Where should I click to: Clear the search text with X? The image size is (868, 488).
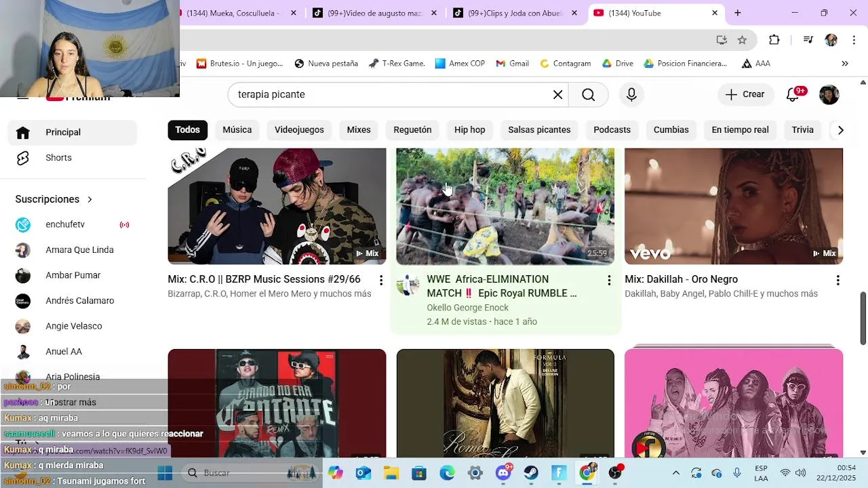point(557,95)
